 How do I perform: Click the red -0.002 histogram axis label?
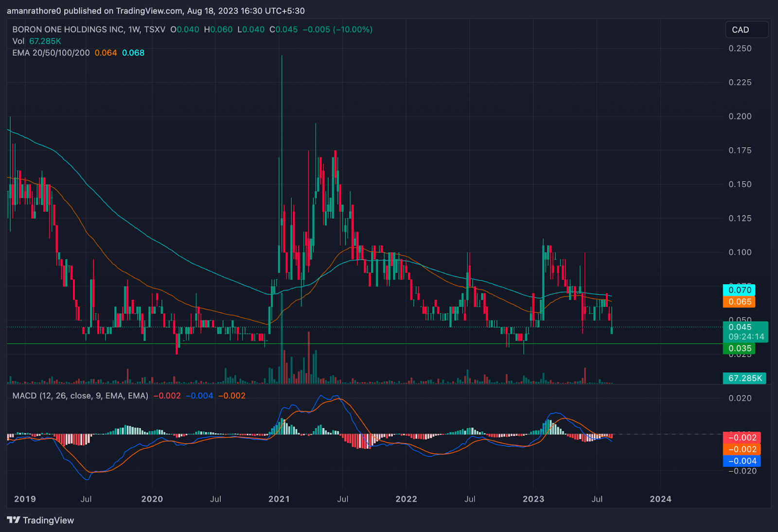[x=742, y=438]
